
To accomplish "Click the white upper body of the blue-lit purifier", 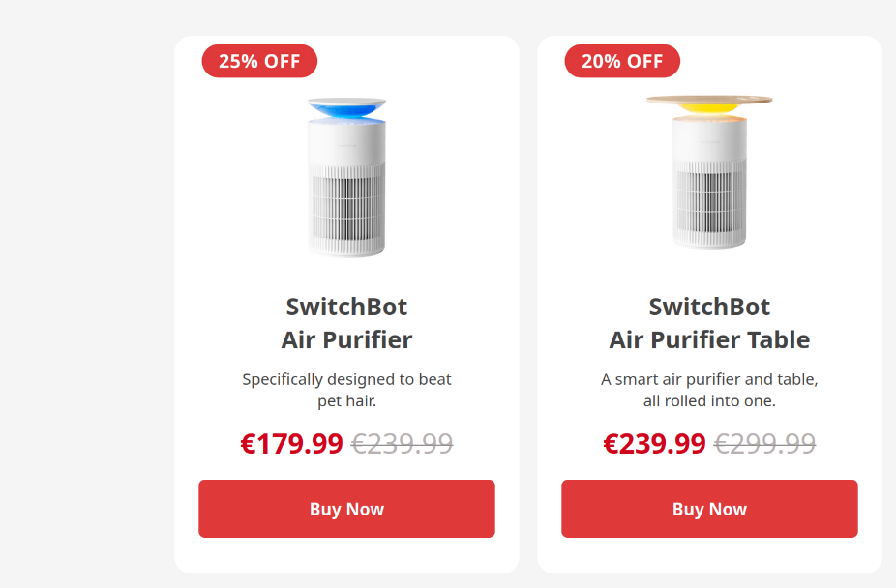I will tap(346, 143).
